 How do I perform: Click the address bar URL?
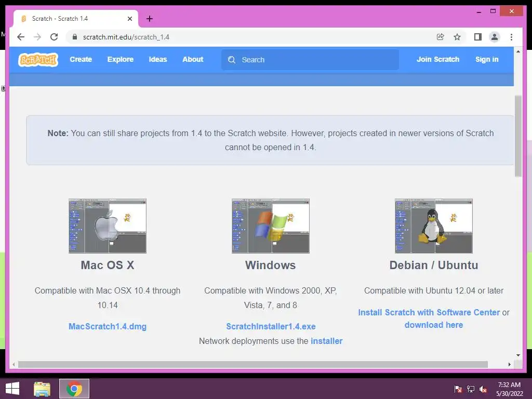(x=126, y=37)
